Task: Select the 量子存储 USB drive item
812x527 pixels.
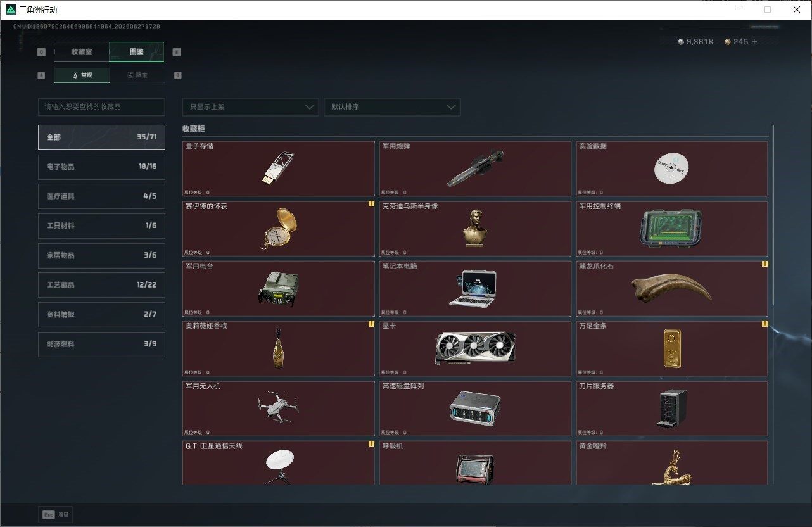Action: pos(278,168)
